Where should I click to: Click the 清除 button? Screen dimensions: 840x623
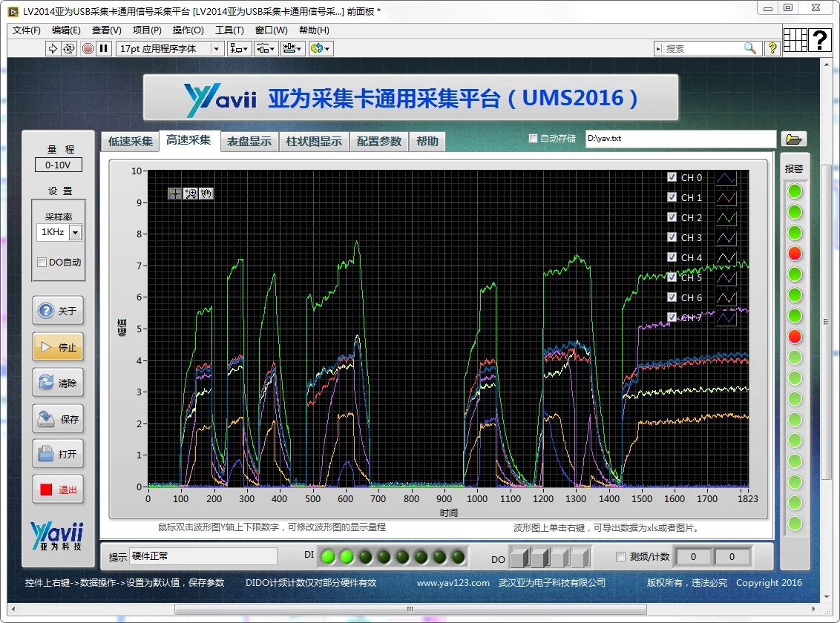58,383
